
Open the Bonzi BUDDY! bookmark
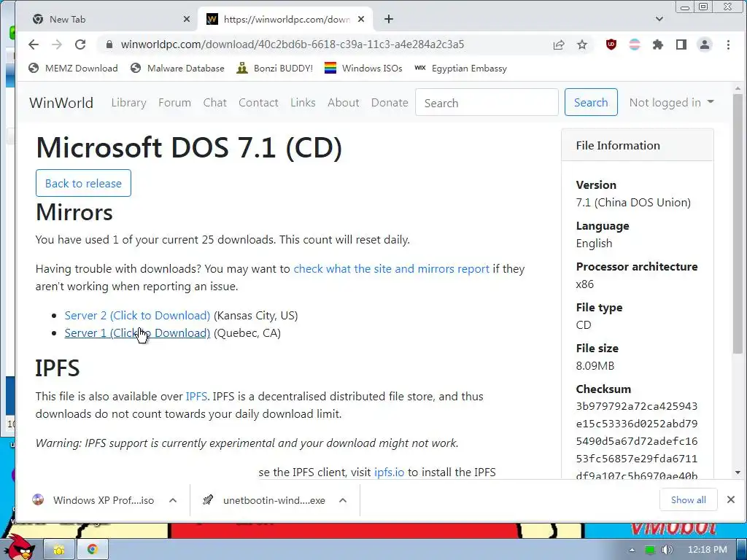click(275, 68)
